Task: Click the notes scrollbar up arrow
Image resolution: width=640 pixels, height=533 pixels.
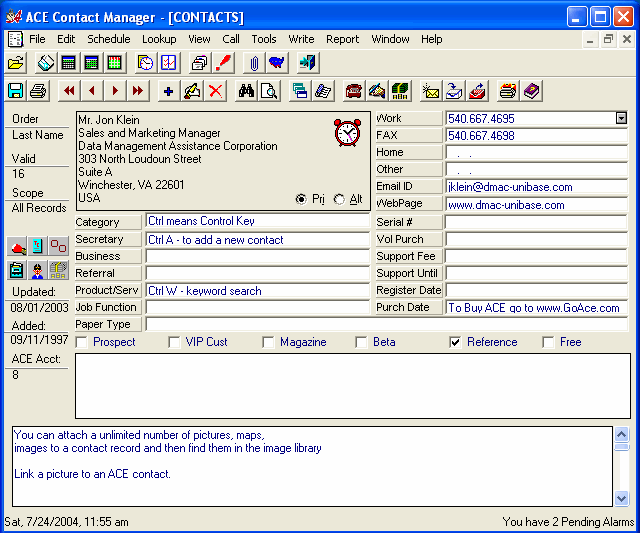Action: pyautogui.click(x=622, y=435)
